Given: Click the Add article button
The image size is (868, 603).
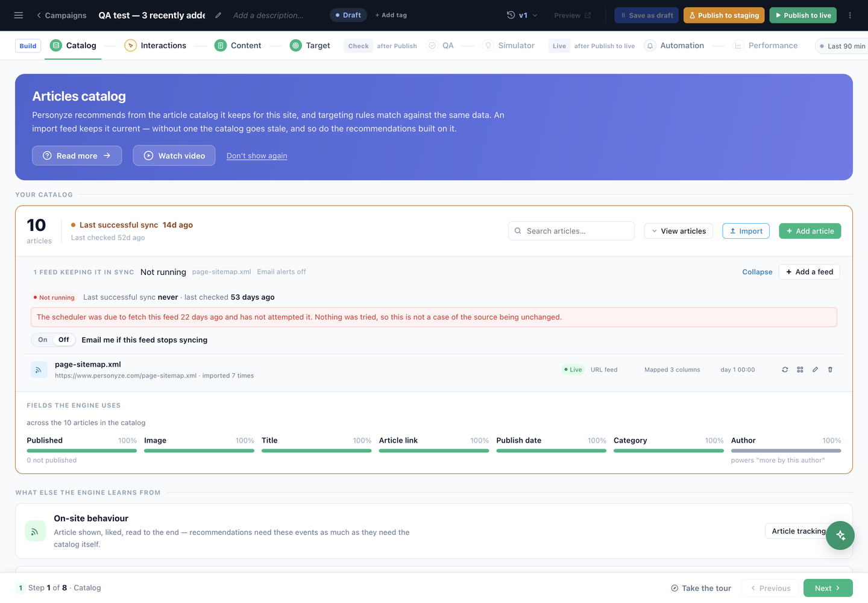Looking at the screenshot, I should [810, 231].
